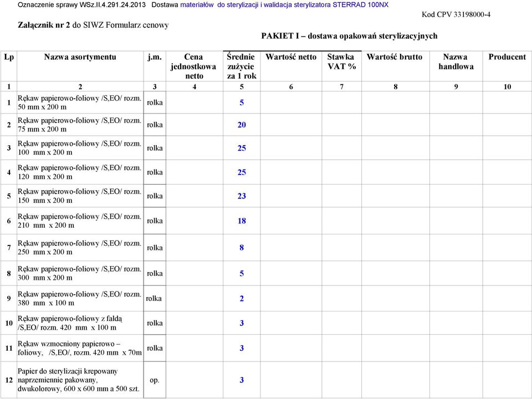Select the 'Cena jednostkowa netto' header

(x=193, y=66)
